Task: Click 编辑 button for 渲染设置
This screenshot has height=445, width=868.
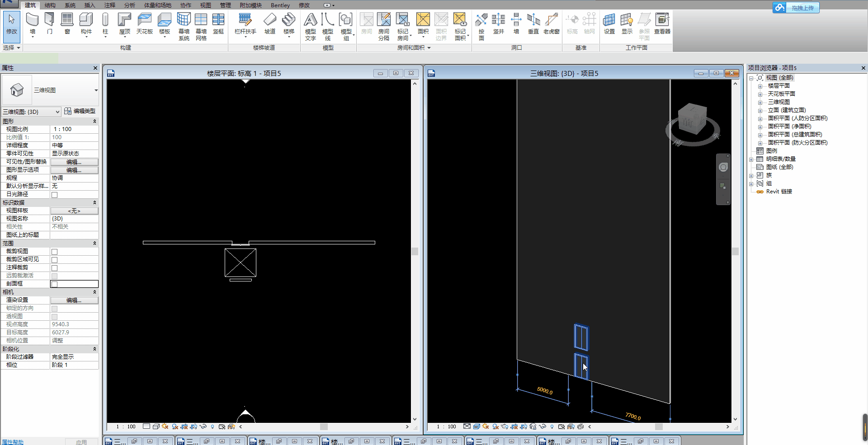Action: point(74,300)
